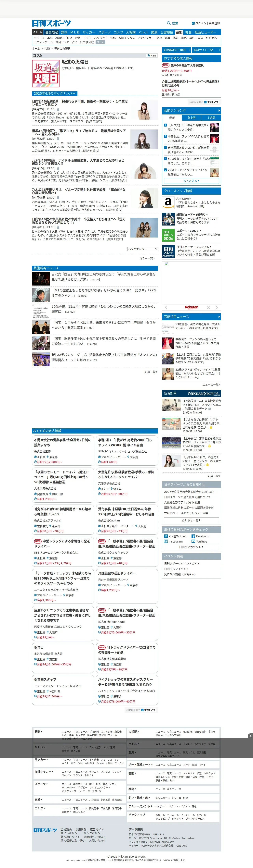
Task: Click 2025年4月のバックナンバー heading
Action: (x=55, y=93)
